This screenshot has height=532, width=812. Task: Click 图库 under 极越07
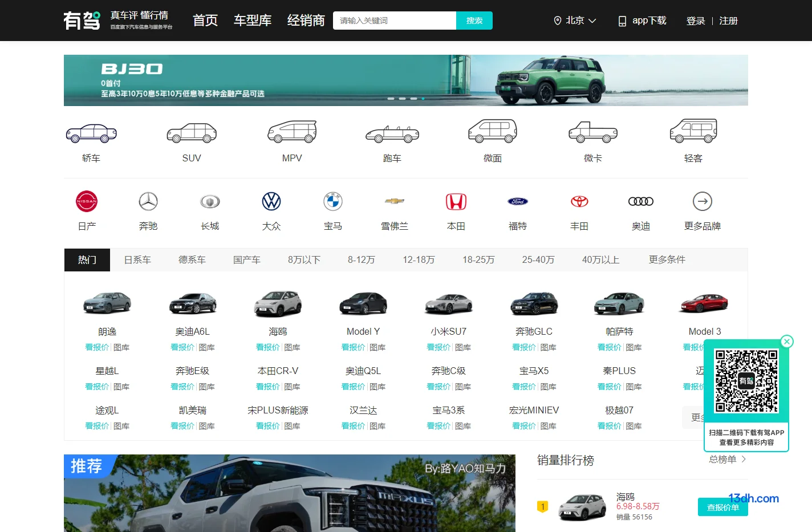(x=634, y=426)
